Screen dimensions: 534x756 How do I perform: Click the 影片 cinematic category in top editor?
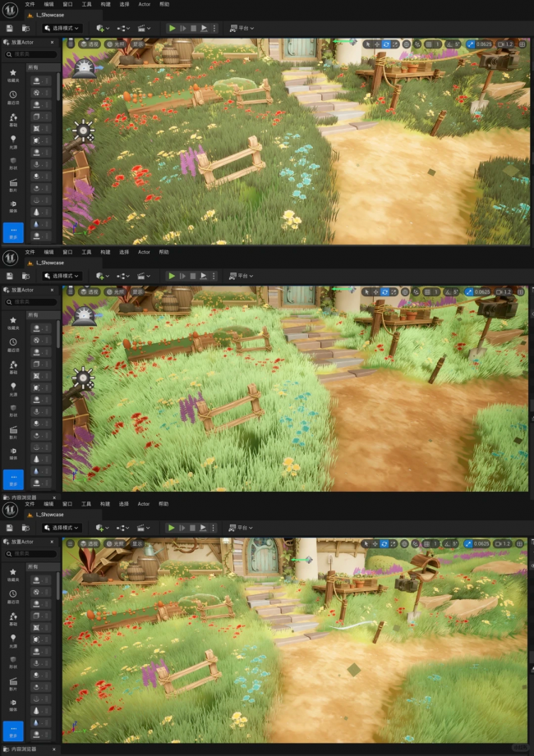coord(13,185)
